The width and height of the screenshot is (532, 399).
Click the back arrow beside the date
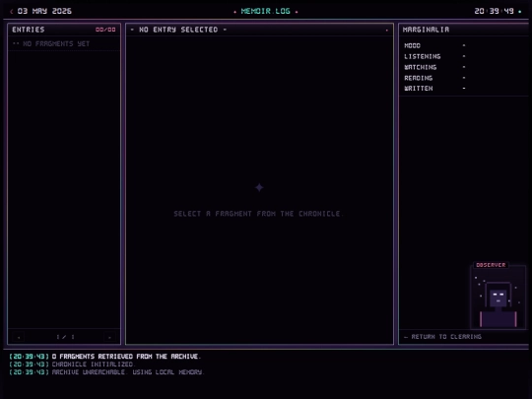click(12, 12)
